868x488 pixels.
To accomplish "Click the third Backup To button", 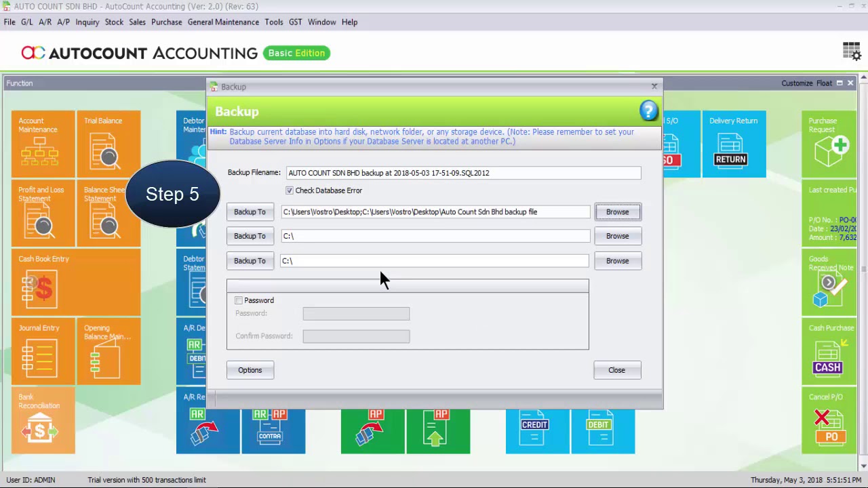I will [x=250, y=261].
